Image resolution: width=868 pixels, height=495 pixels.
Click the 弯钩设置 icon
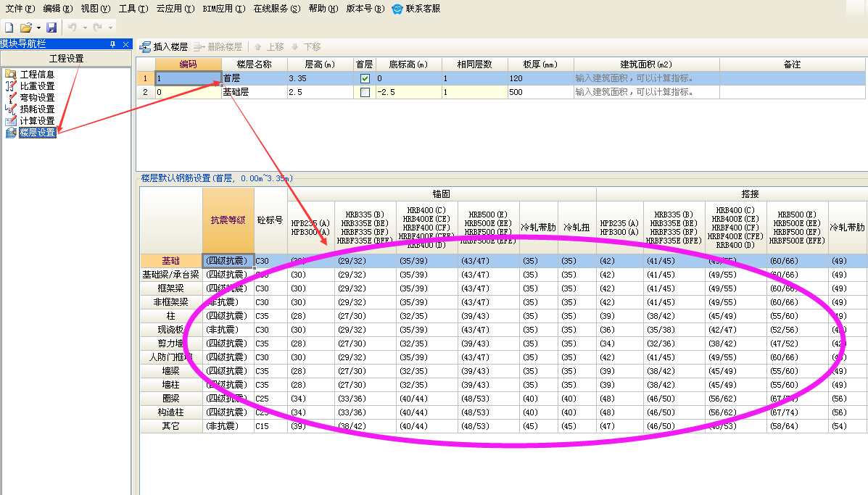point(11,97)
